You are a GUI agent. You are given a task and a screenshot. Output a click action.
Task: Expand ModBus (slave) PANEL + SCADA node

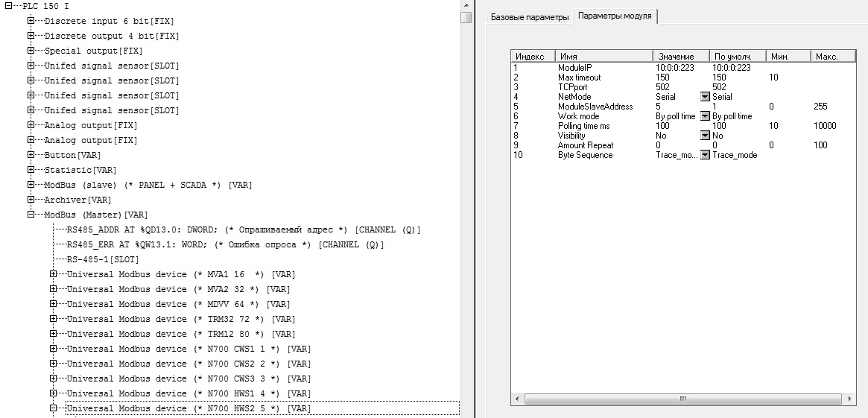tap(31, 185)
